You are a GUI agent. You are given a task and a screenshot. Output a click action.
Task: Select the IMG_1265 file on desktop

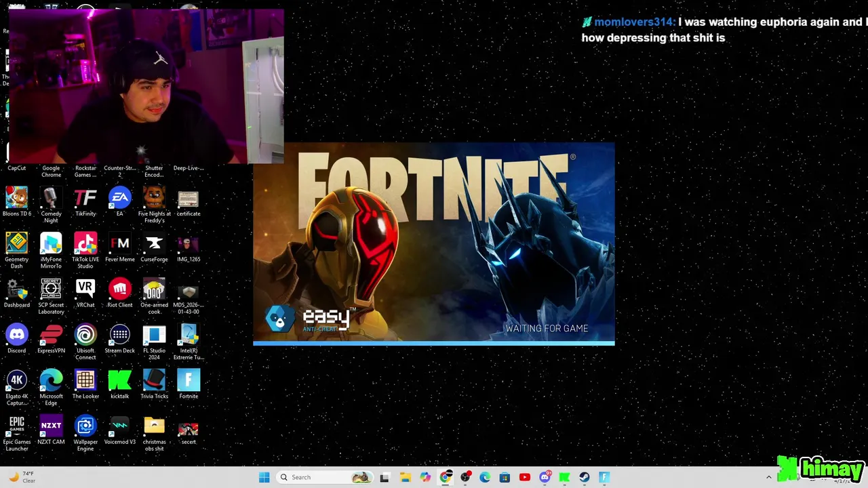189,247
